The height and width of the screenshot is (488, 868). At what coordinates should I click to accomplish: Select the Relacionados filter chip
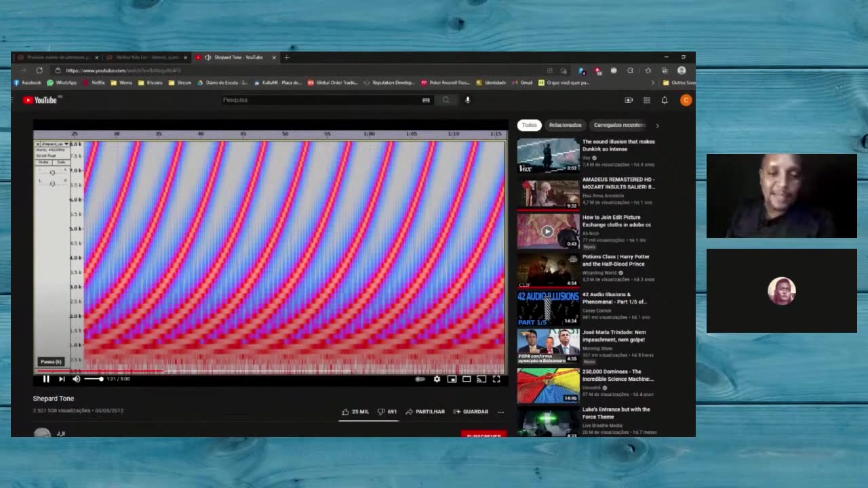point(565,125)
